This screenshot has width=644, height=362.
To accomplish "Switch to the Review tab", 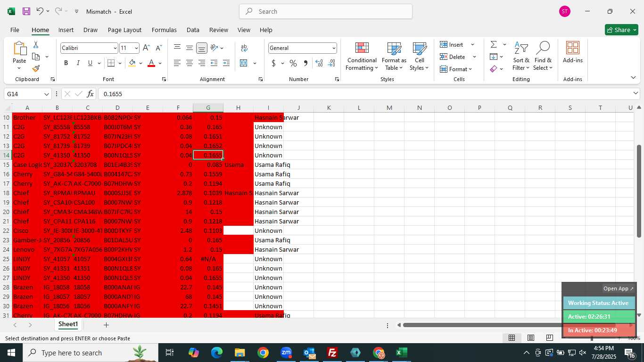I will tap(219, 30).
